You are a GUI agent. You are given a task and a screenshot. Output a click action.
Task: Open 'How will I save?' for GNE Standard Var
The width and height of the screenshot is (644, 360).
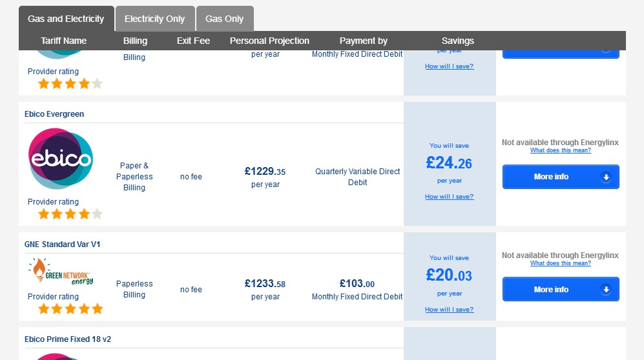[x=449, y=310]
